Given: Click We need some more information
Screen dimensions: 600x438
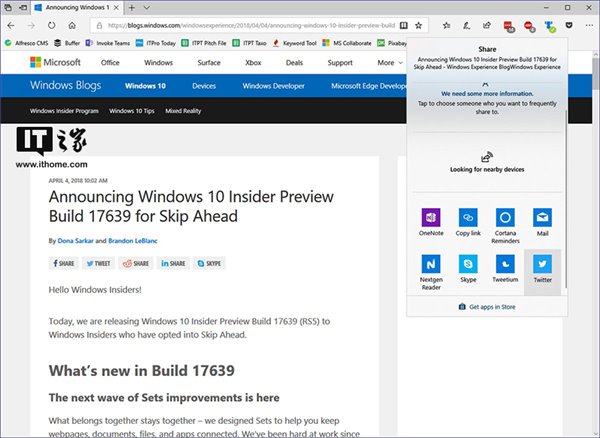Looking at the screenshot, I should [487, 94].
